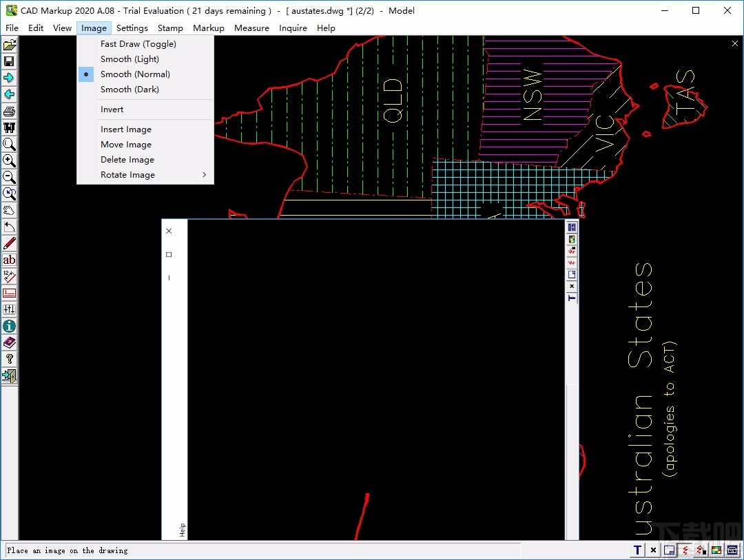Open the color palette in the status bar

[x=716, y=550]
